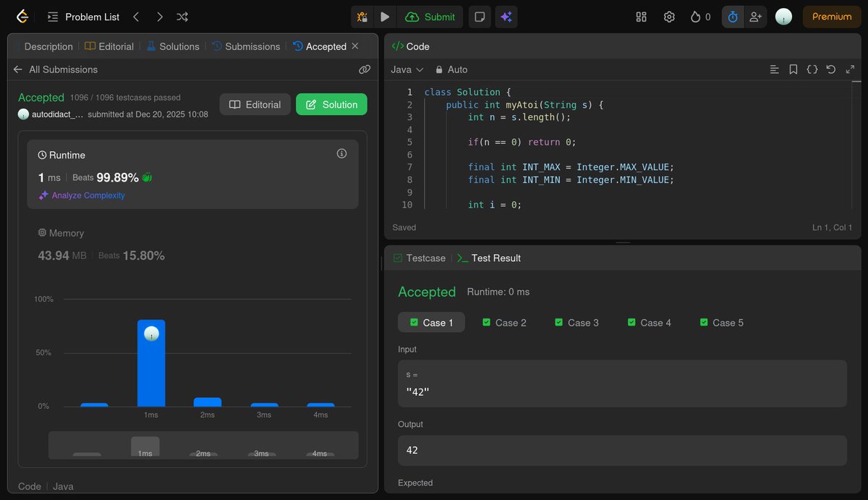
Task: Click the Premium button
Action: [832, 17]
